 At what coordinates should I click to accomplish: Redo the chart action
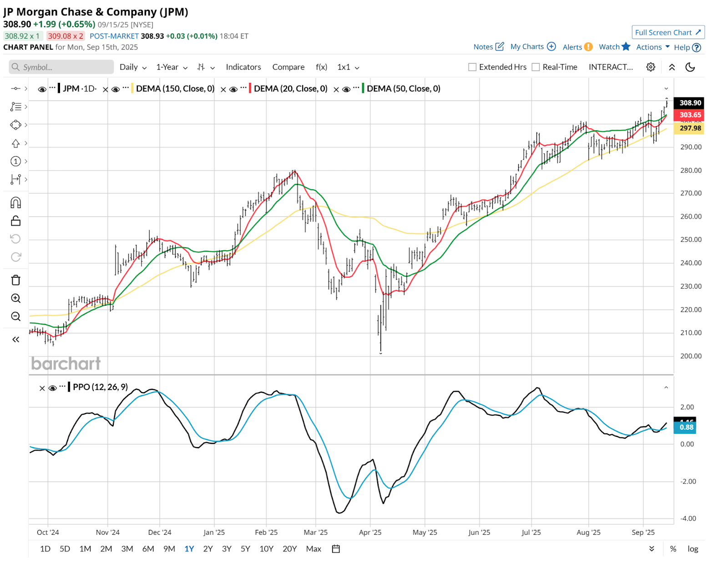(15, 257)
